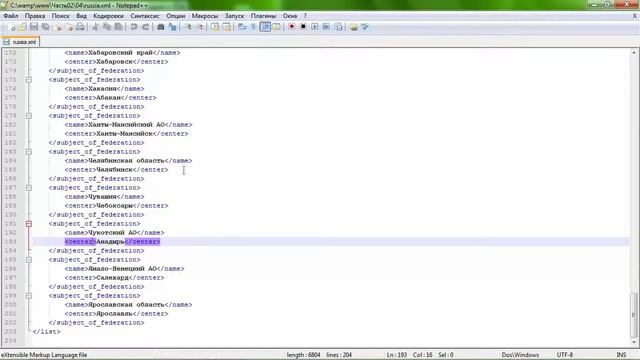Open the Поиск menu
The image size is (640, 360).
pos(60,16)
